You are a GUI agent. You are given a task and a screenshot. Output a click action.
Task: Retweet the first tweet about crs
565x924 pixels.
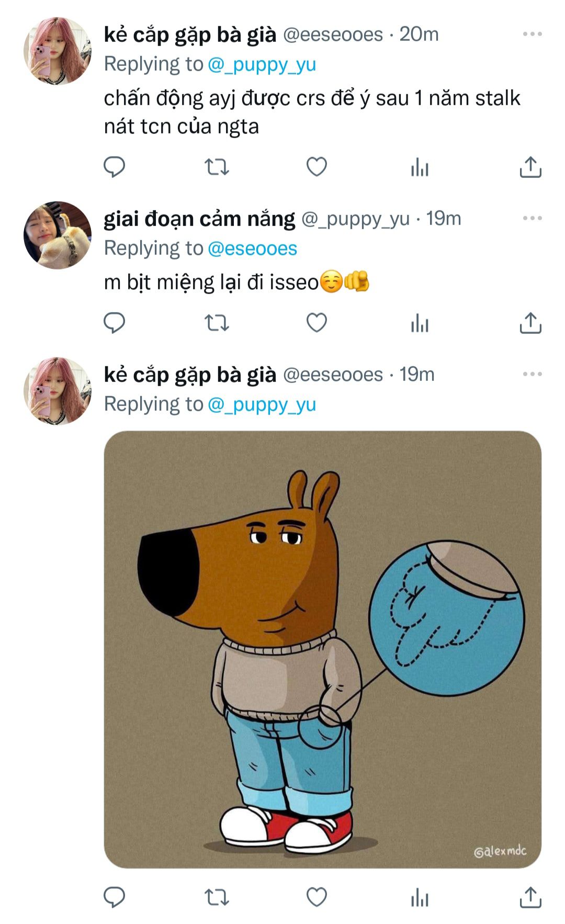tap(216, 167)
